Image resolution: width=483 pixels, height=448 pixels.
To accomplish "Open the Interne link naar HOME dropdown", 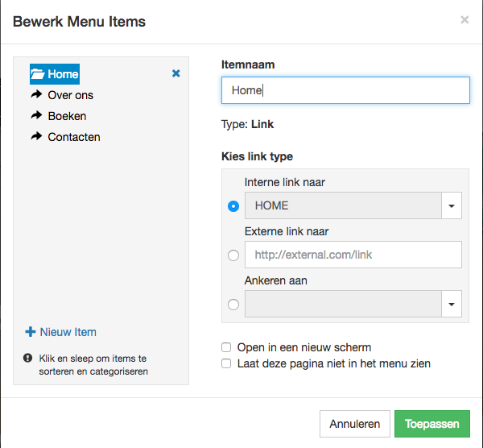I will pos(452,205).
